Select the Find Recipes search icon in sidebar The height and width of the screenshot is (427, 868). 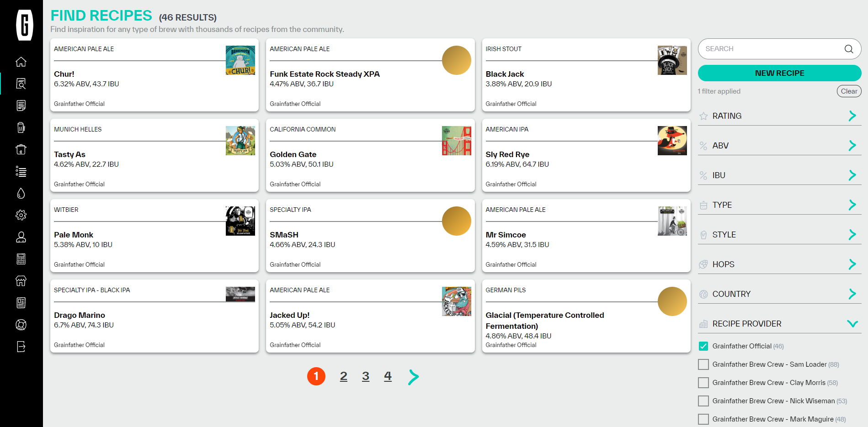click(21, 84)
